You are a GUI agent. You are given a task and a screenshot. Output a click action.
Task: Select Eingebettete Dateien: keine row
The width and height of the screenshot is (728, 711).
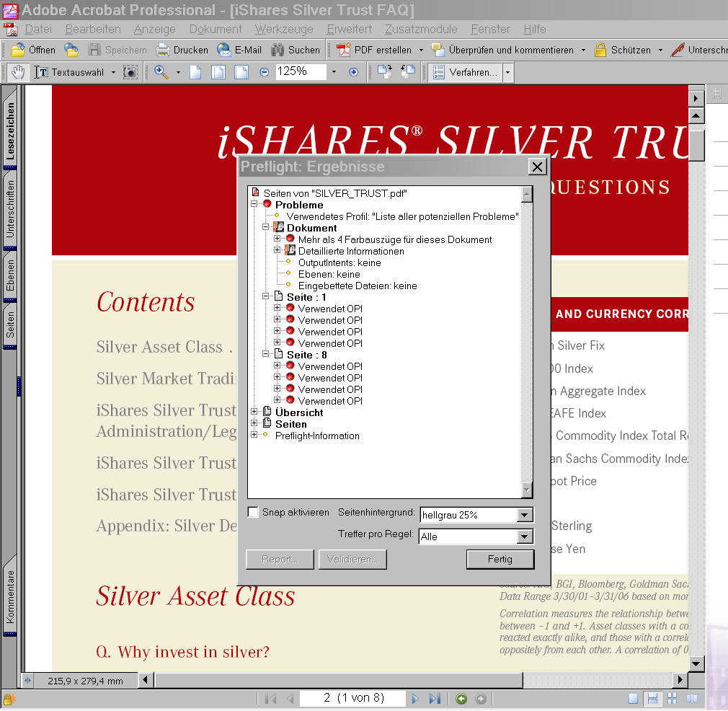coord(357,286)
